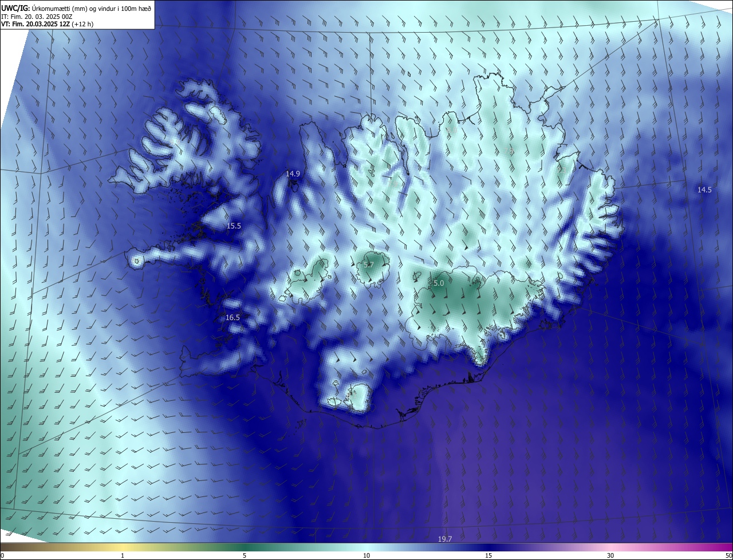Screen dimensions: 733x560
Task: Click the 16.5 value label near Faxaflói
Action: (232, 318)
